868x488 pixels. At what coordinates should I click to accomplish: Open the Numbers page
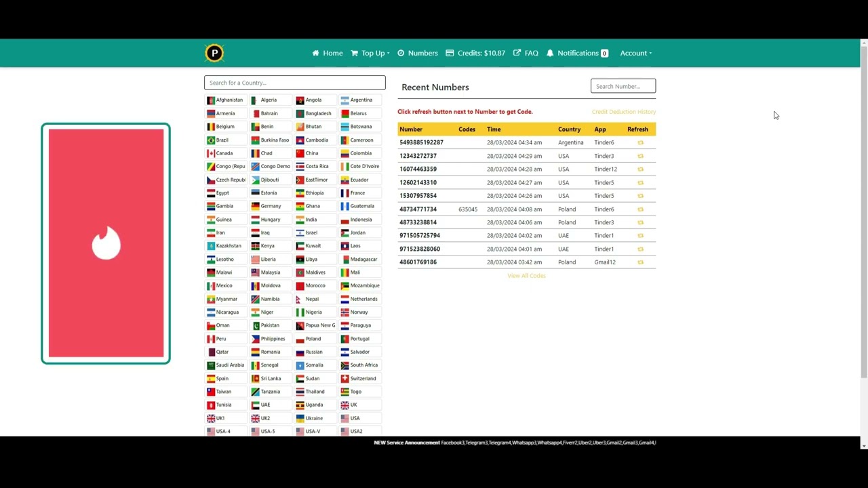pos(418,53)
